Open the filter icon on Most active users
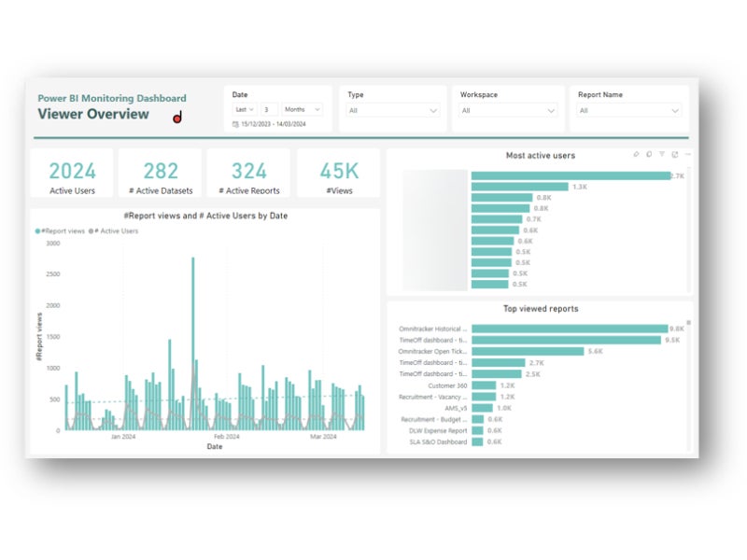The width and height of the screenshot is (747, 560). pos(662,154)
